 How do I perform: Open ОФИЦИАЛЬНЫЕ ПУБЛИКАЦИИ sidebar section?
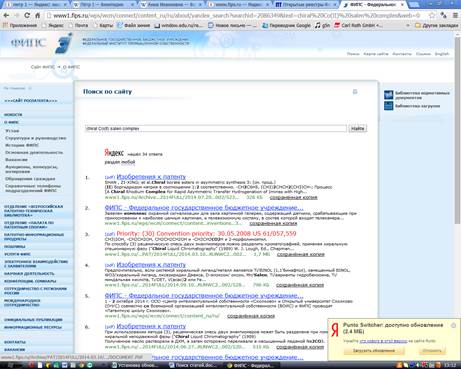(x=33, y=320)
